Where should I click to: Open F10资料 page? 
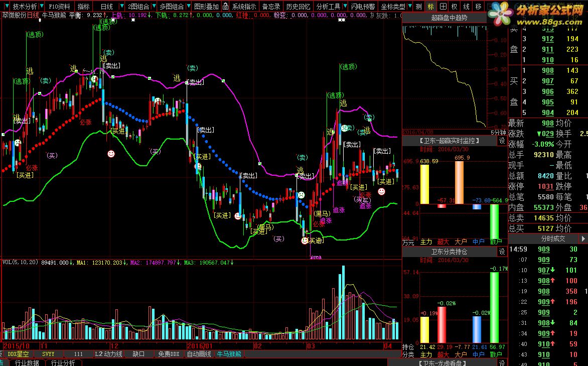pyautogui.click(x=60, y=7)
